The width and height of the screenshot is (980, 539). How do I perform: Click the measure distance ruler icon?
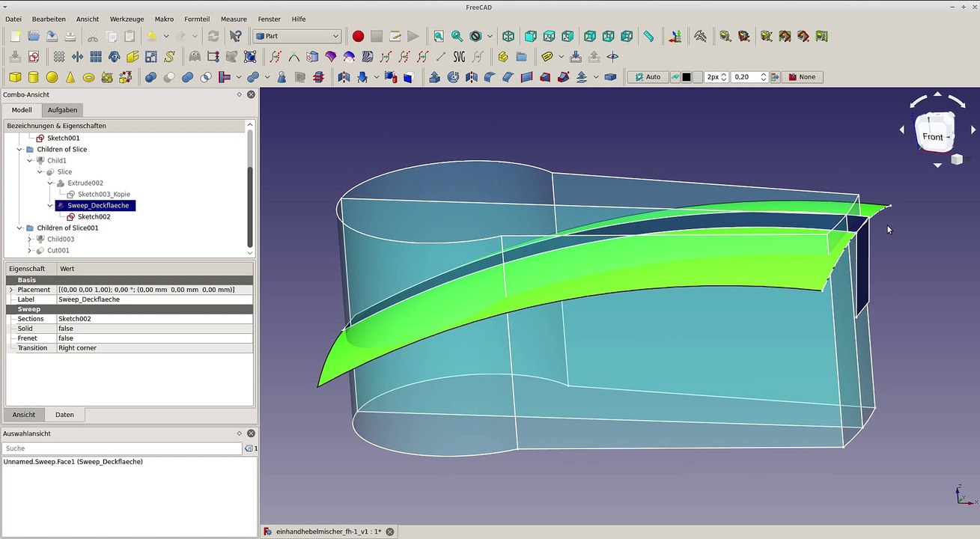[648, 36]
